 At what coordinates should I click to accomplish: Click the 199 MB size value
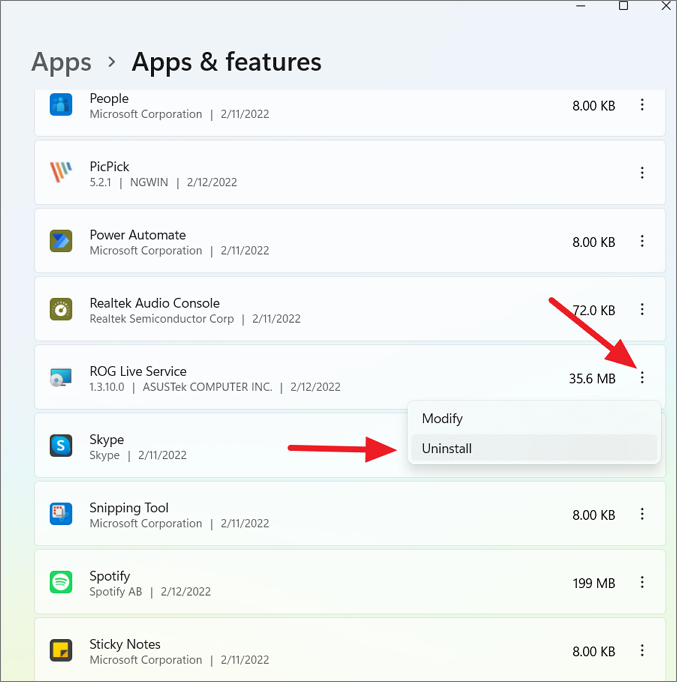(x=594, y=583)
